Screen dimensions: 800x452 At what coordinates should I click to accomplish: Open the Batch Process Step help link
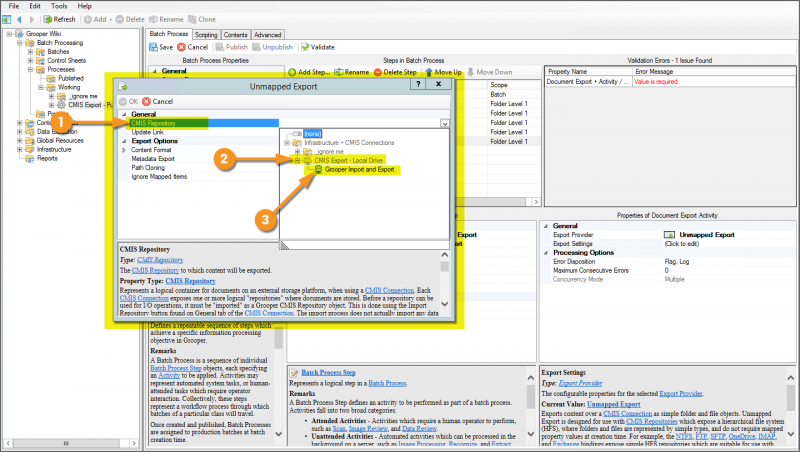tap(328, 372)
